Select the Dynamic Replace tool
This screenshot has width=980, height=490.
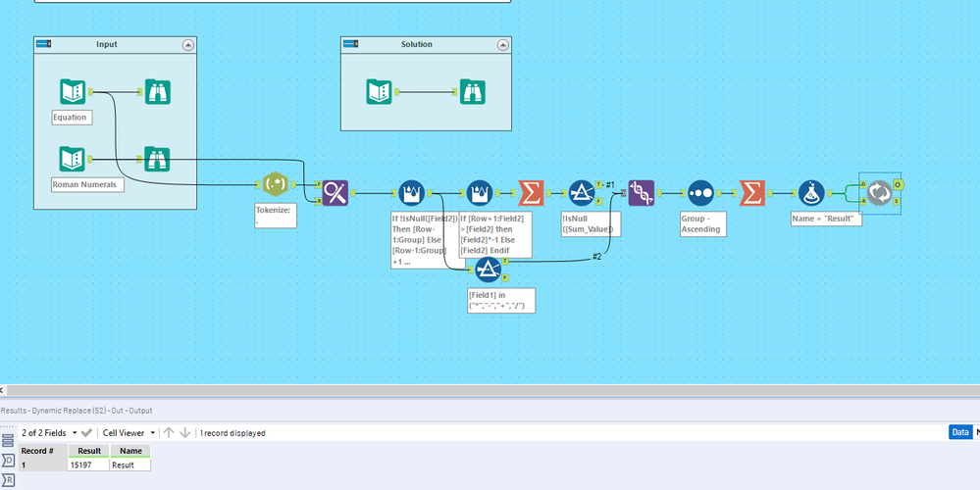[x=879, y=193]
